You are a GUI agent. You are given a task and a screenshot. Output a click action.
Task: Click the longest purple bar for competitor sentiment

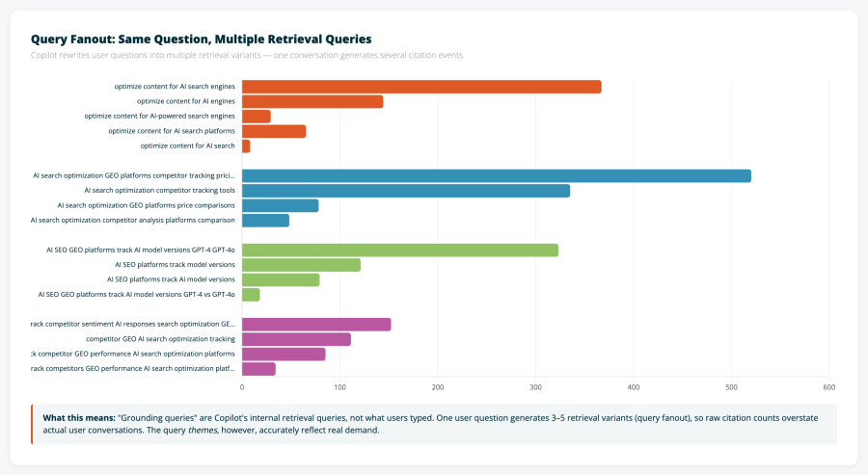point(316,325)
